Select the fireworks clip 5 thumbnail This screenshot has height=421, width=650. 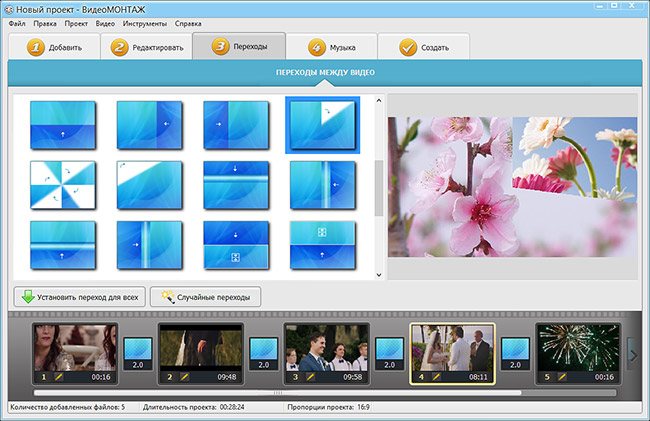point(577,347)
